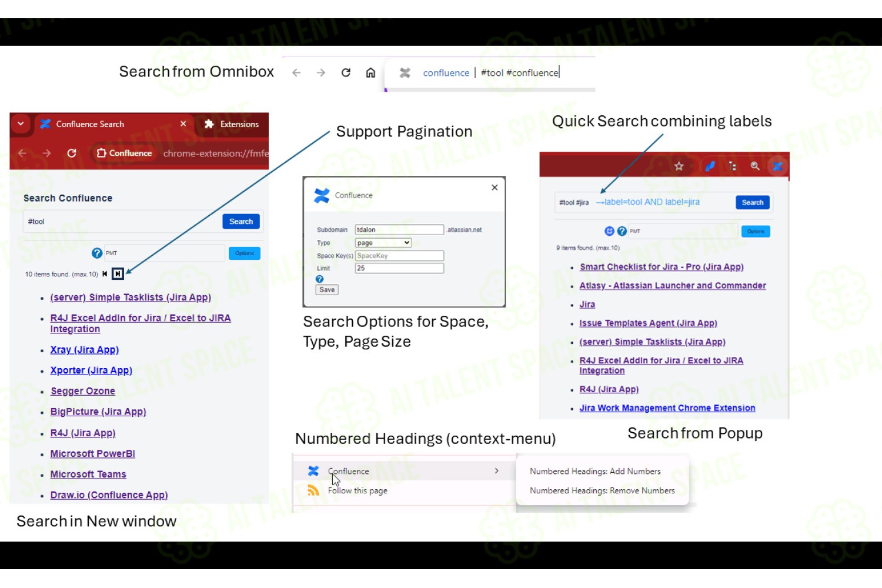Click Search button in the popup

click(x=753, y=202)
